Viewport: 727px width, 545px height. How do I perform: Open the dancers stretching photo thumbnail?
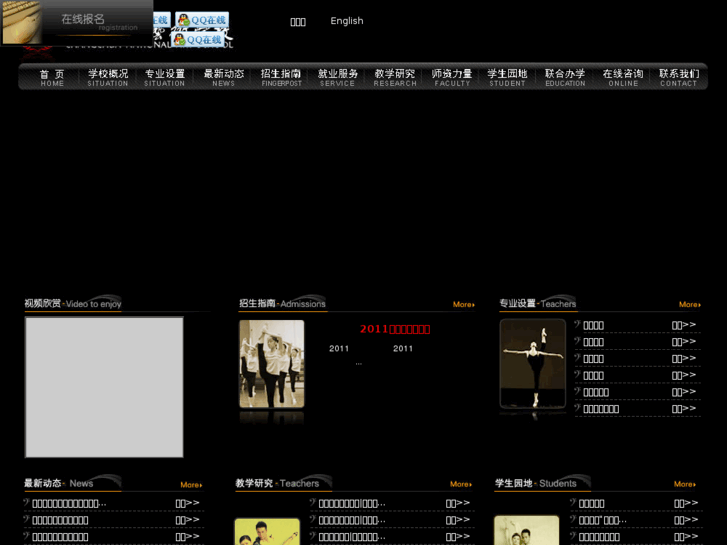pyautogui.click(x=272, y=364)
